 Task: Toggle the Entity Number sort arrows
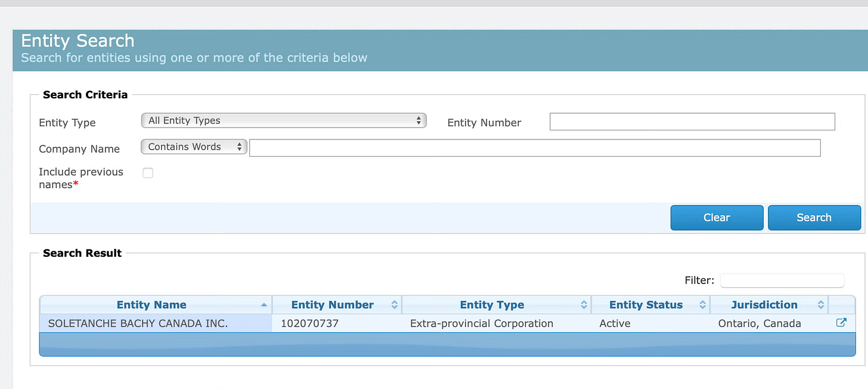pos(394,305)
